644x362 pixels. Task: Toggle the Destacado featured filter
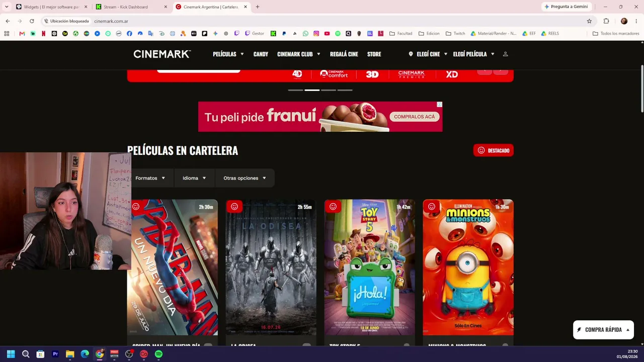pos(493,150)
